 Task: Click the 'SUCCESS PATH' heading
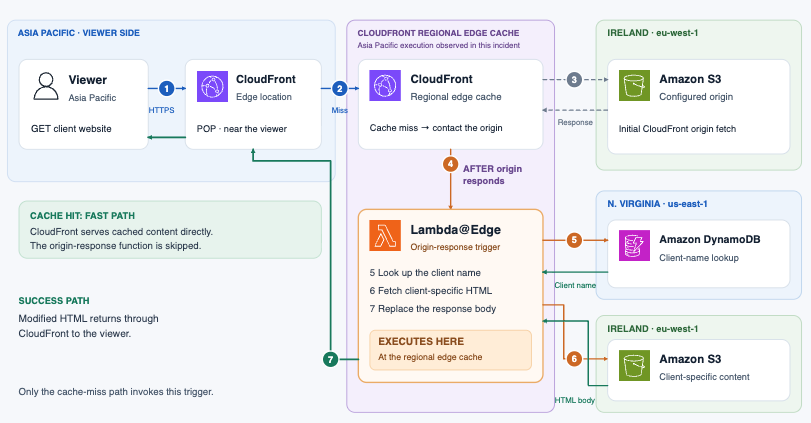pos(54,301)
